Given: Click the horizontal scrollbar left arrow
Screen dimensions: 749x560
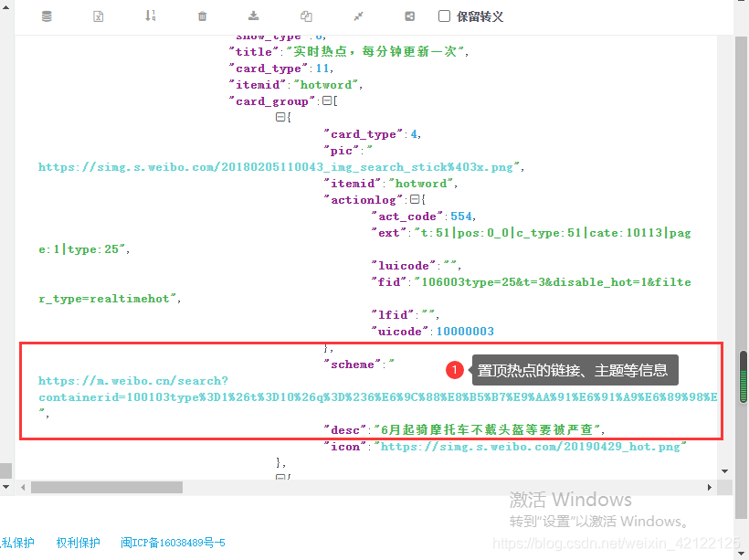Looking at the screenshot, I should point(23,487).
